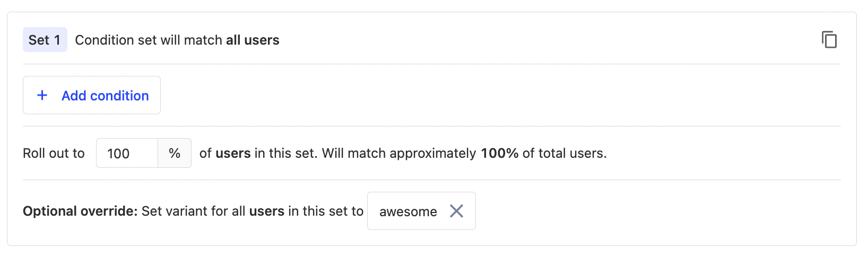Click the duplicate condition set icon
The height and width of the screenshot is (255, 868).
coord(829,40)
